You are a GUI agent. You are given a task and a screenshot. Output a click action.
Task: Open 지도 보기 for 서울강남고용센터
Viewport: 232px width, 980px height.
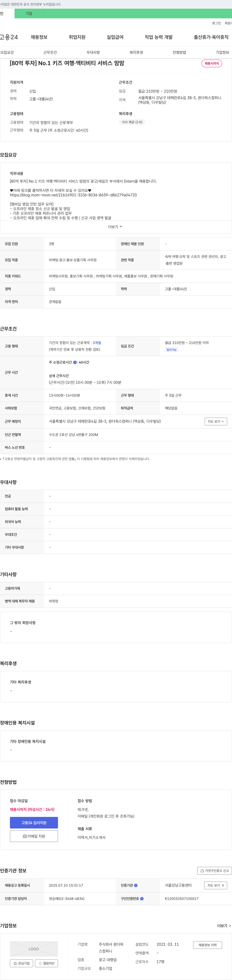(216, 885)
